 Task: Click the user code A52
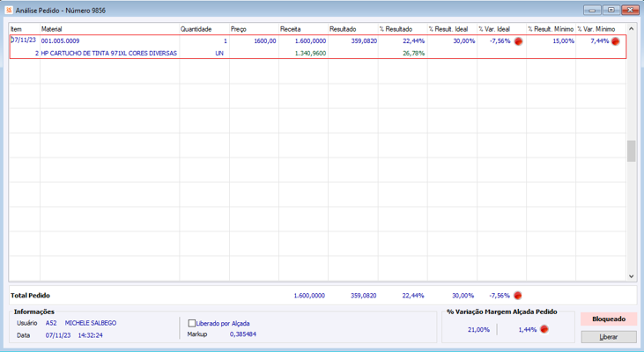click(51, 323)
